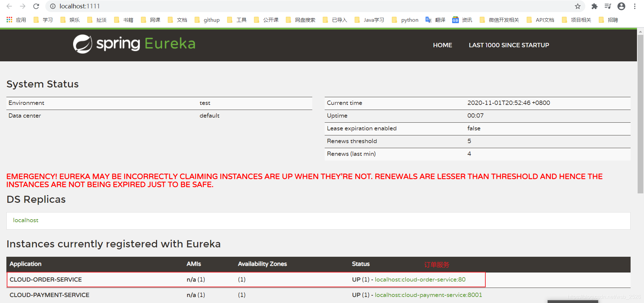Click the browser forward arrow

pyautogui.click(x=22, y=6)
